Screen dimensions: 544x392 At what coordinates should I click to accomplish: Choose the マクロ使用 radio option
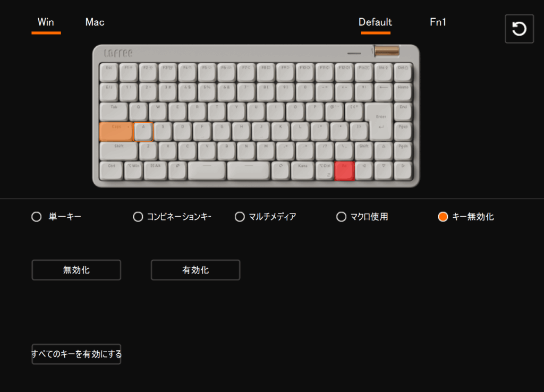point(362,217)
